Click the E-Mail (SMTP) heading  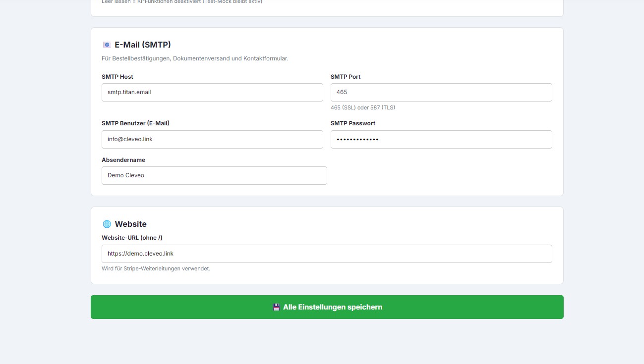coord(143,45)
